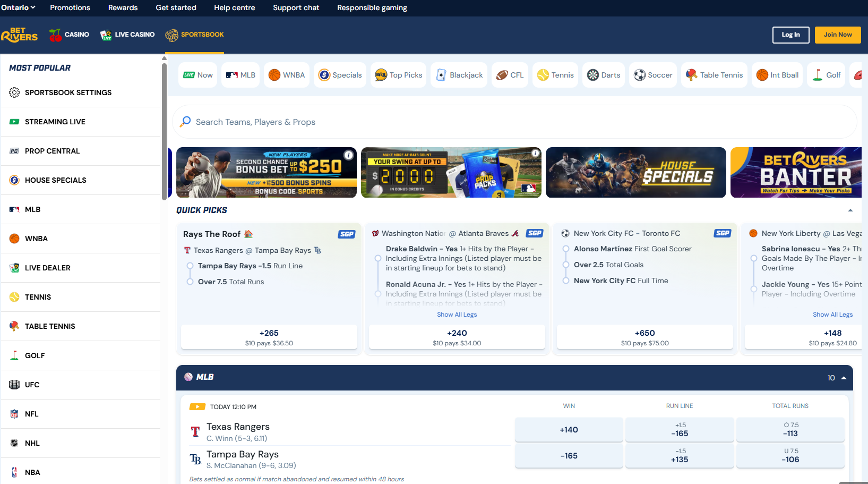Click the Log In button
Image resolution: width=868 pixels, height=484 pixels.
point(791,35)
